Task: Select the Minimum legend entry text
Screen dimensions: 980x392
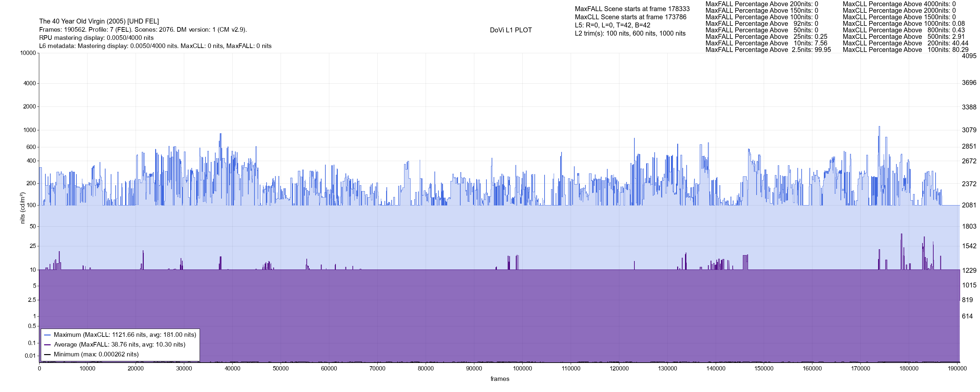Action: click(96, 354)
